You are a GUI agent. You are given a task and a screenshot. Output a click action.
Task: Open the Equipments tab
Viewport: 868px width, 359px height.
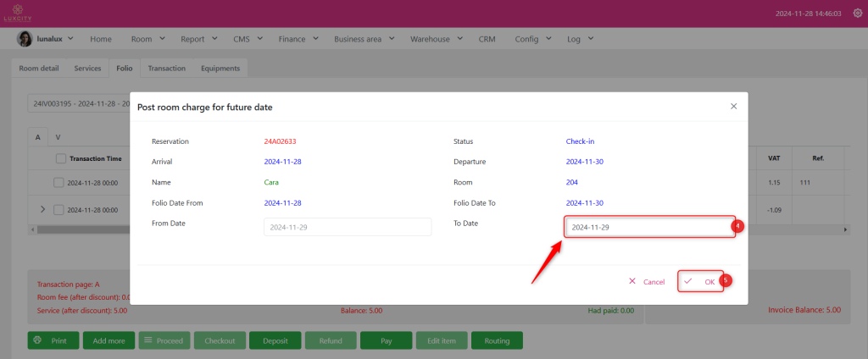tap(220, 68)
